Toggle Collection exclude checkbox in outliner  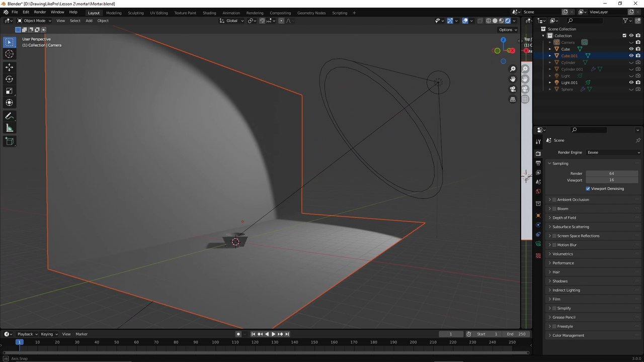[x=624, y=36]
